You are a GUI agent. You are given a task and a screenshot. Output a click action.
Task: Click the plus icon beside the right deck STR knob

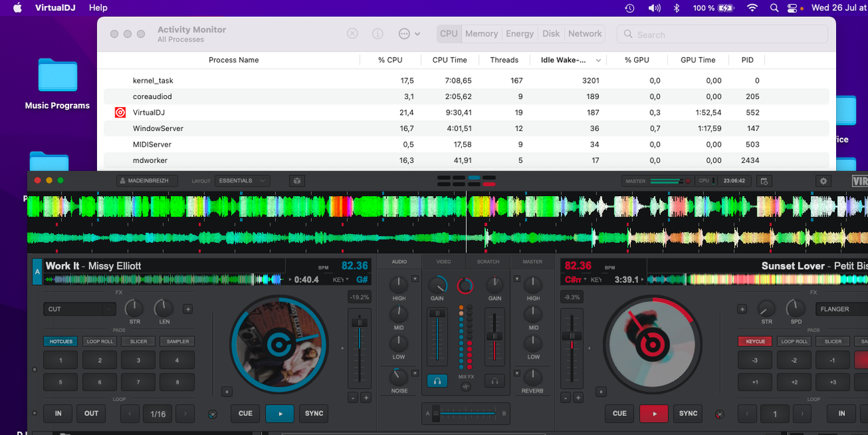pyautogui.click(x=743, y=309)
